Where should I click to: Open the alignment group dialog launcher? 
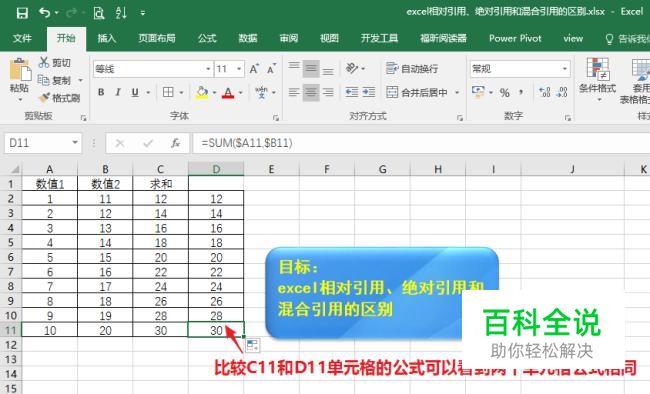[460, 118]
